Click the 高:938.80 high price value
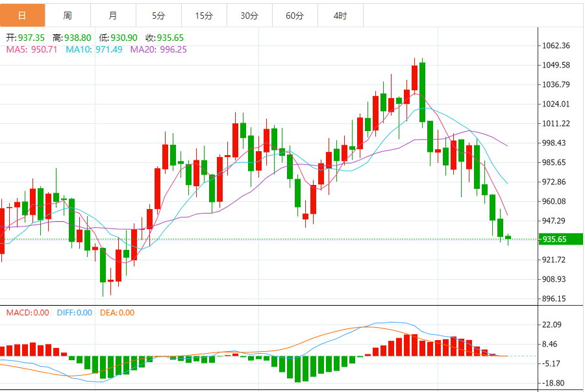 click(72, 38)
